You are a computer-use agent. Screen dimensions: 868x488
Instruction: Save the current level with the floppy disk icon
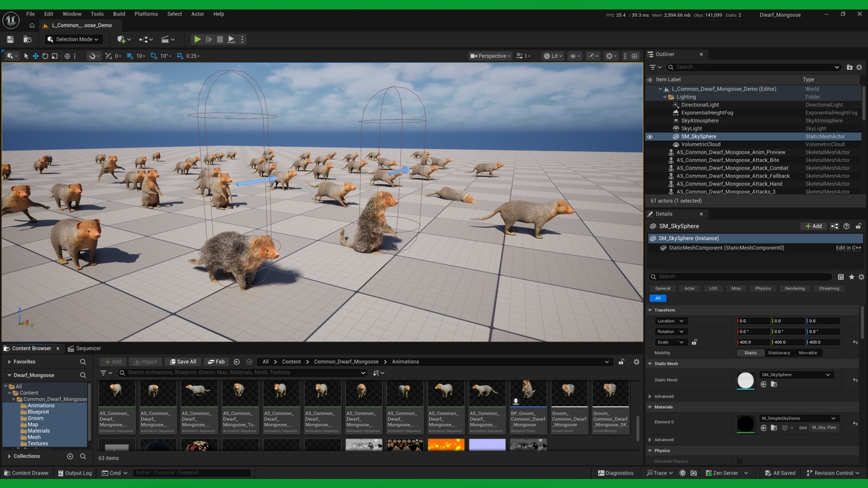point(10,39)
